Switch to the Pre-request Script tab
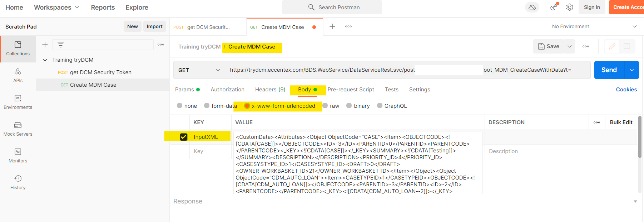Image resolution: width=644 pixels, height=222 pixels. point(351,90)
